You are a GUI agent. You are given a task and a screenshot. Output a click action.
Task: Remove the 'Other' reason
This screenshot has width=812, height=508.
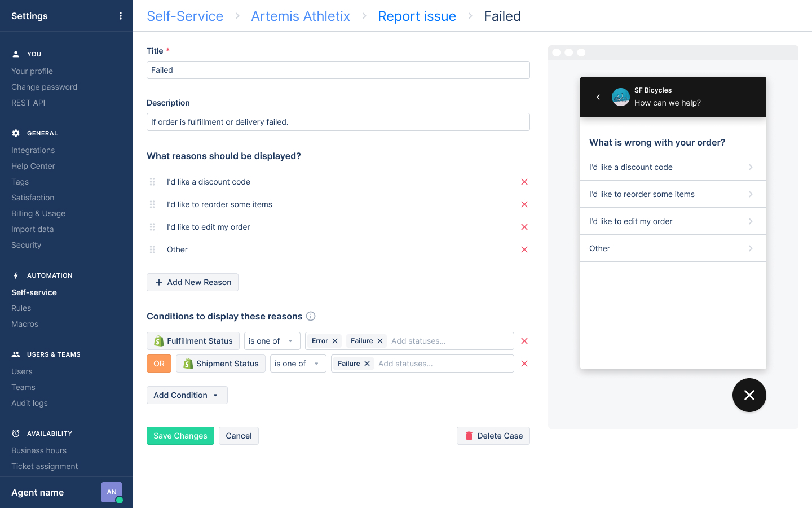pos(524,249)
